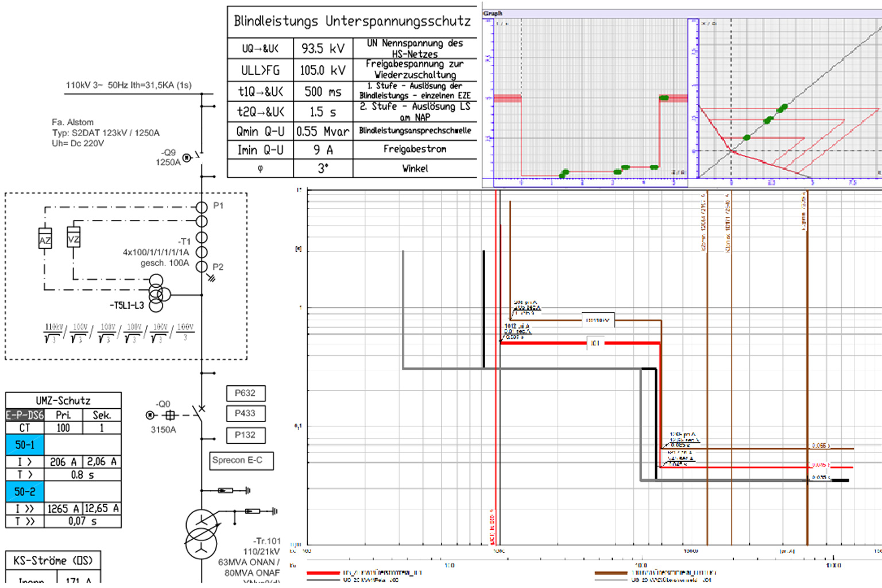Image resolution: width=882 pixels, height=588 pixels.
Task: Select the Sprecon E-C box
Action: click(x=241, y=461)
